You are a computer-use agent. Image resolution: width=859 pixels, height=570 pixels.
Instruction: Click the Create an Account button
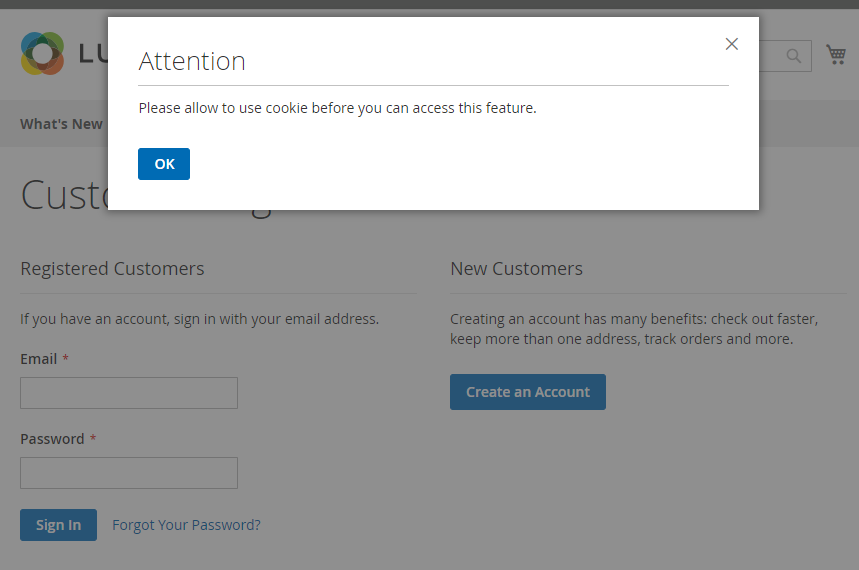tap(527, 392)
